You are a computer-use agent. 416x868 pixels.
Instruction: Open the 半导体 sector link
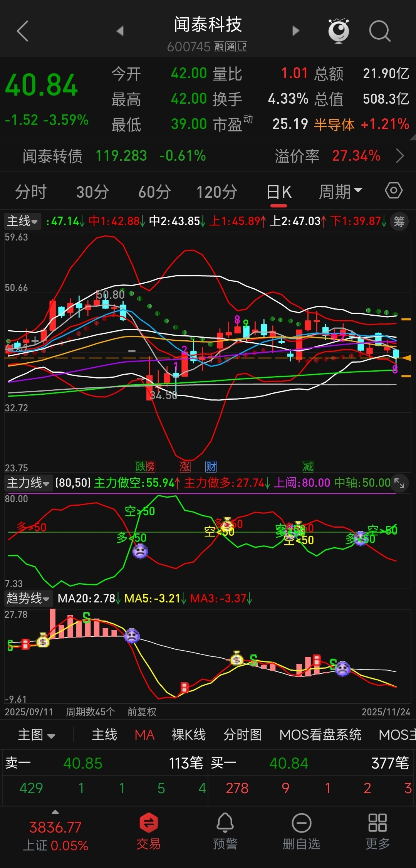click(x=334, y=124)
